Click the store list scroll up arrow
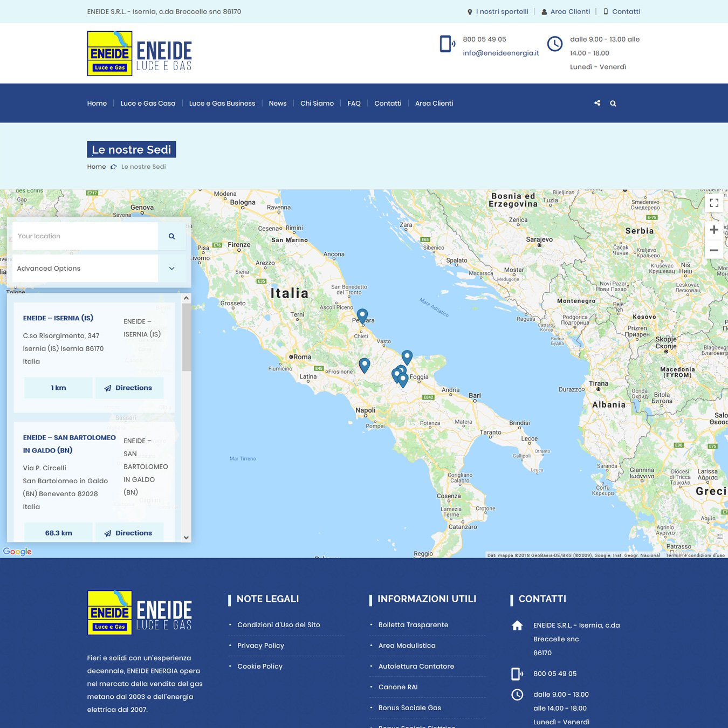Image resolution: width=728 pixels, height=728 pixels. click(186, 298)
